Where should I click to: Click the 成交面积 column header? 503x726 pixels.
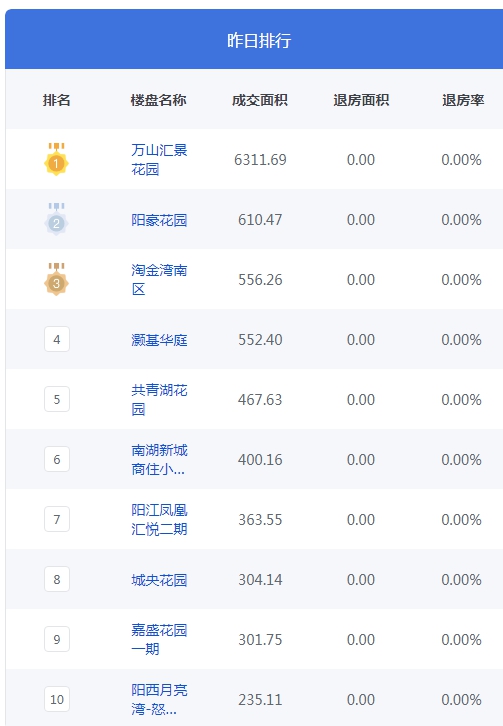[x=260, y=100]
